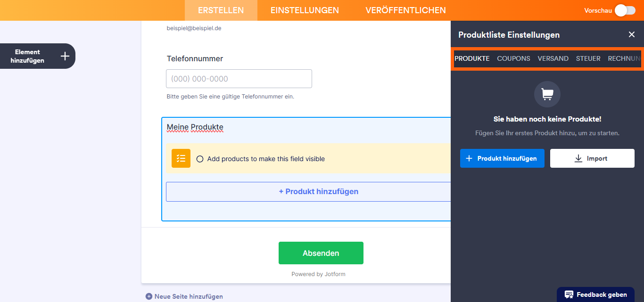Image resolution: width=644 pixels, height=302 pixels.
Task: Select the orange product list icon on the form
Action: coord(181,158)
